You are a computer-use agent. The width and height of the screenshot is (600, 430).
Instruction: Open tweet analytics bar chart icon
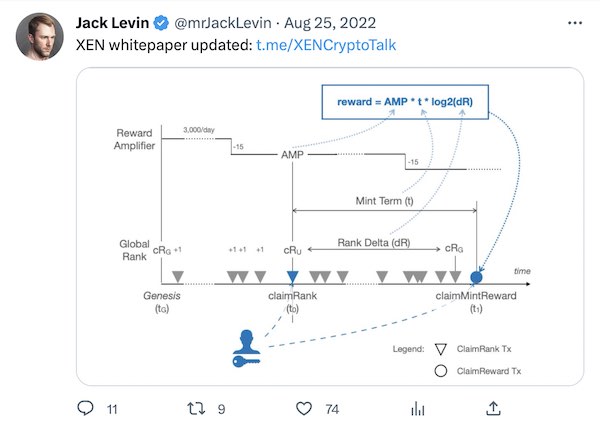click(418, 408)
